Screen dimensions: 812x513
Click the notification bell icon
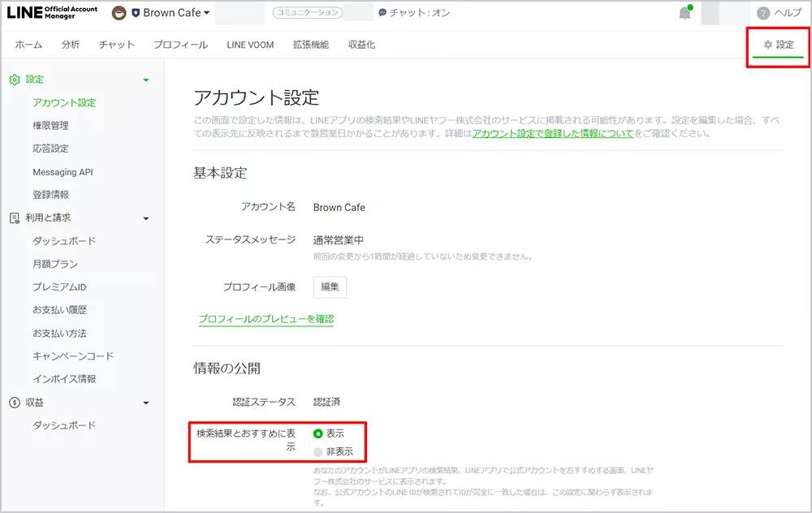click(x=685, y=13)
